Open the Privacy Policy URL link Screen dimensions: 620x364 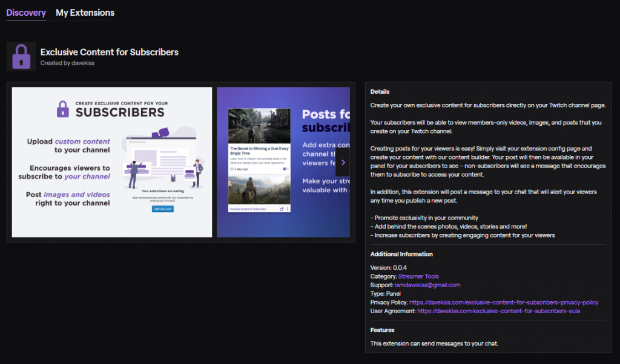(504, 302)
